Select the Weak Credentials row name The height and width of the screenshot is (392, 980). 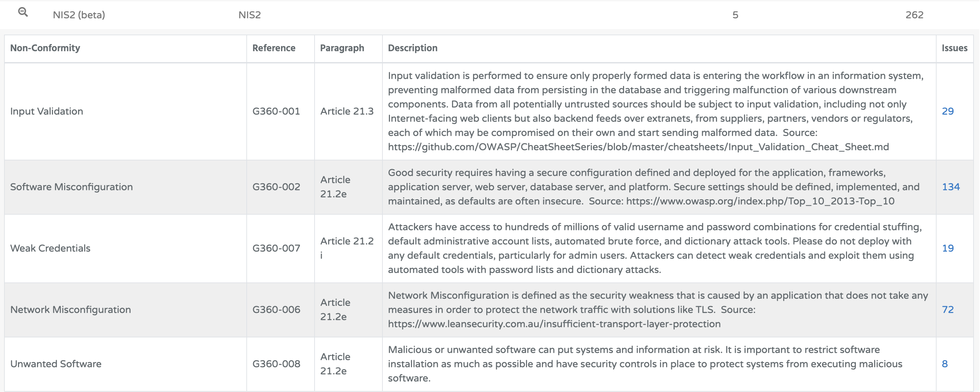point(50,248)
